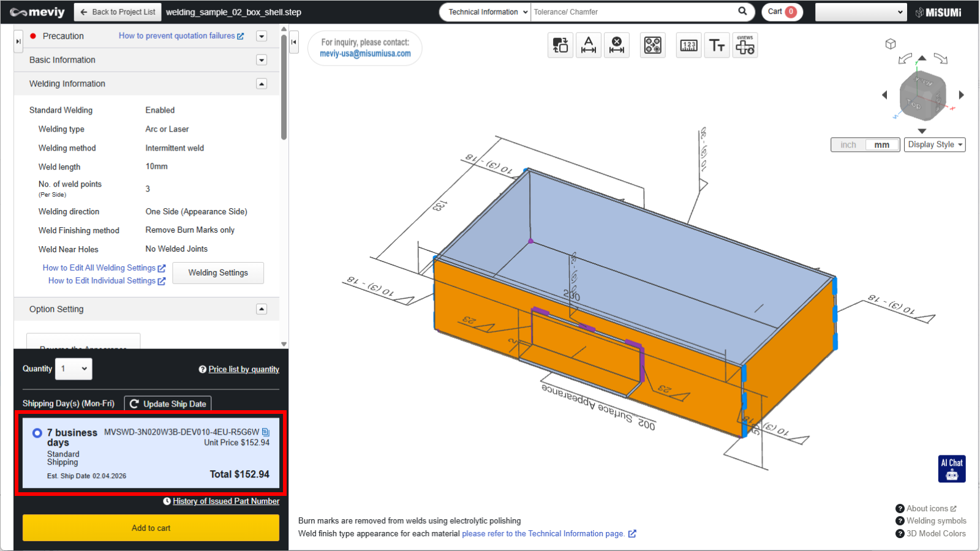Click the delete dimension icon in toolbar
980x551 pixels.
(617, 45)
